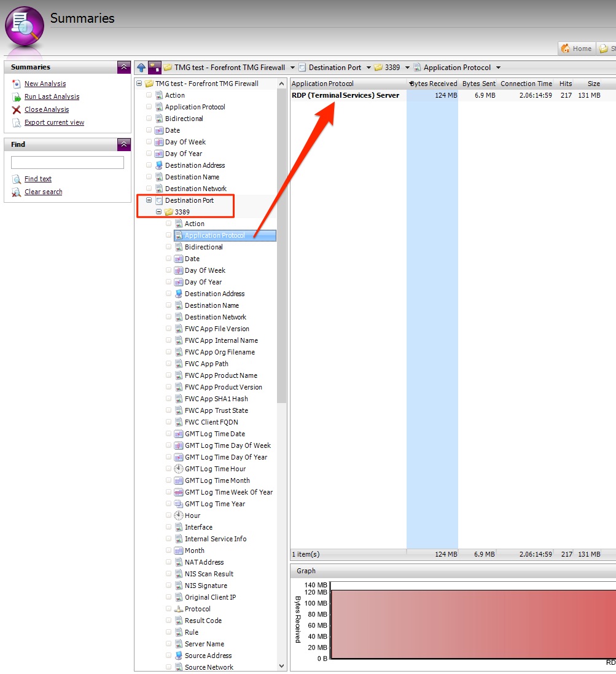Viewport: 616px width, 674px height.
Task: Click the GMT Log Time Week Of Year icon
Action: tap(179, 492)
